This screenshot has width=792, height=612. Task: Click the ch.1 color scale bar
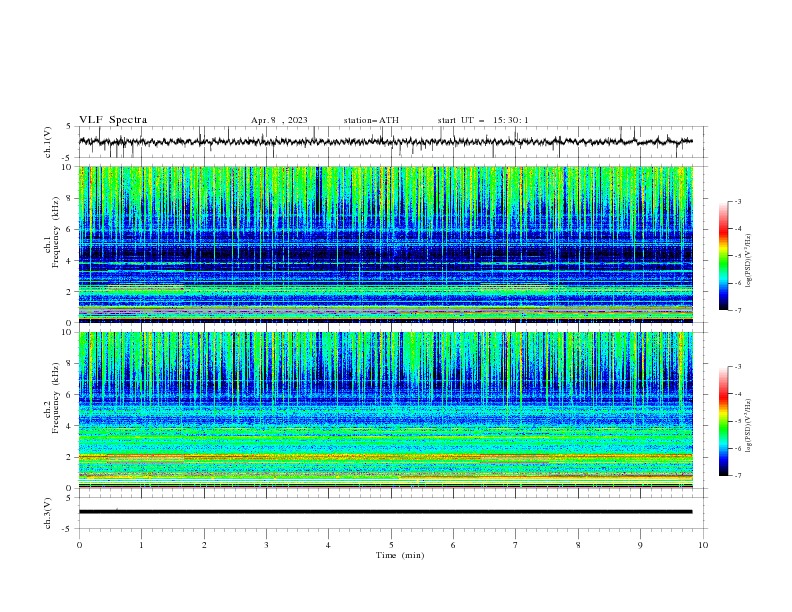point(724,256)
